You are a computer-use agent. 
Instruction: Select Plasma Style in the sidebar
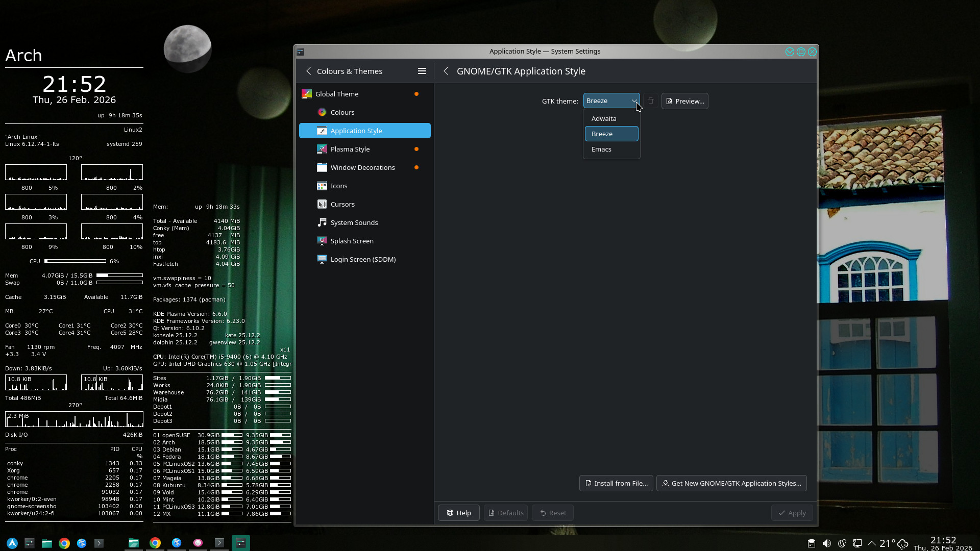350,149
